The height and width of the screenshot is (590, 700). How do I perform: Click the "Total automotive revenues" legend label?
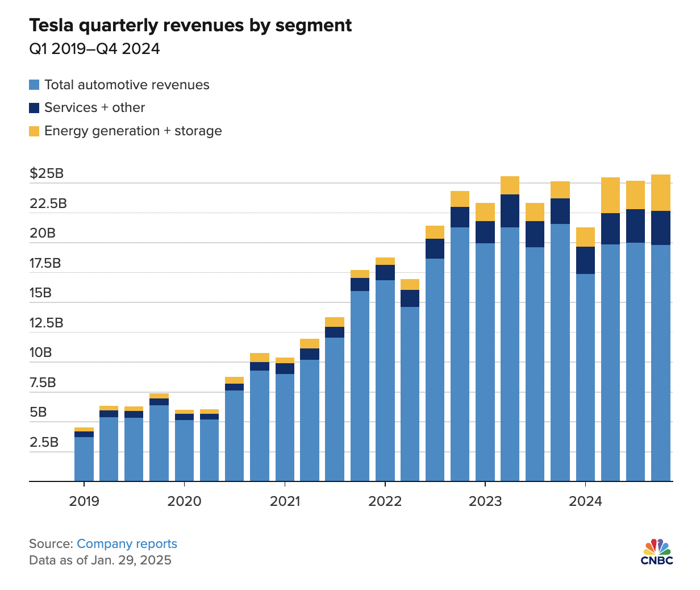[127, 85]
